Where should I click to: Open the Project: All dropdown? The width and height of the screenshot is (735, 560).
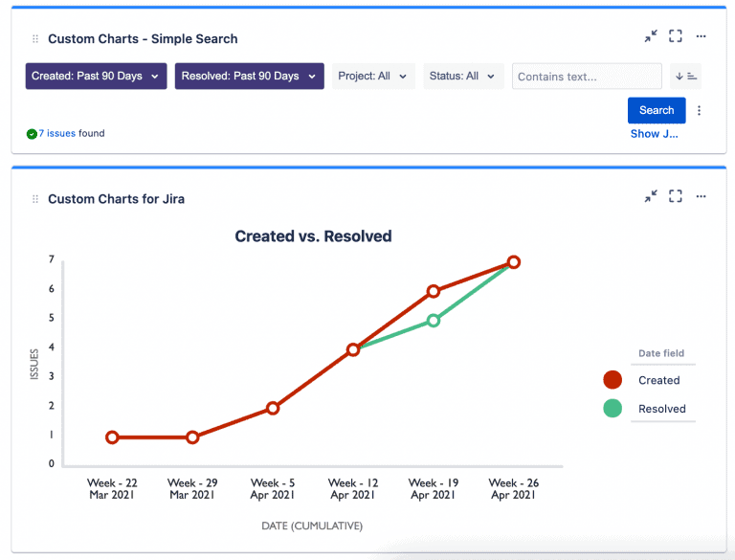click(x=373, y=77)
